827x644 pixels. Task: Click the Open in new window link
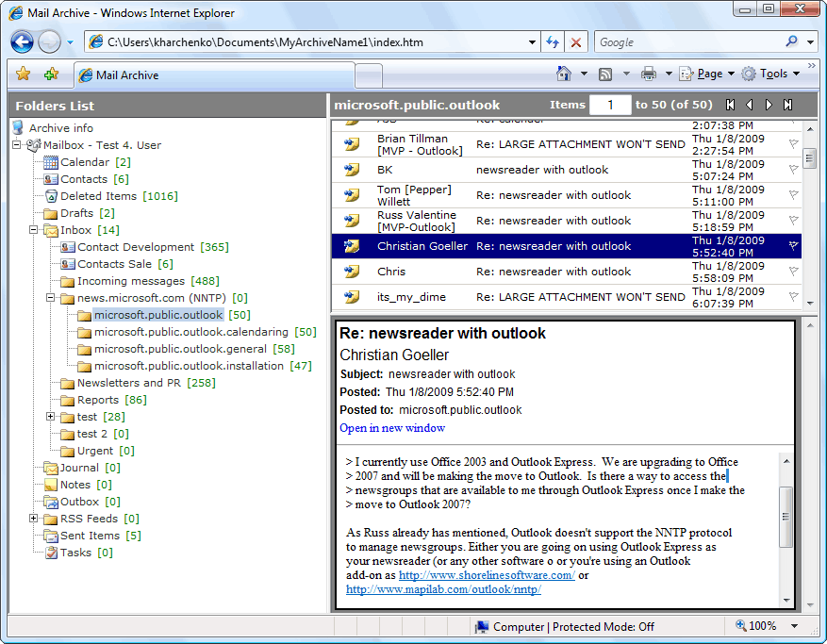coord(392,428)
